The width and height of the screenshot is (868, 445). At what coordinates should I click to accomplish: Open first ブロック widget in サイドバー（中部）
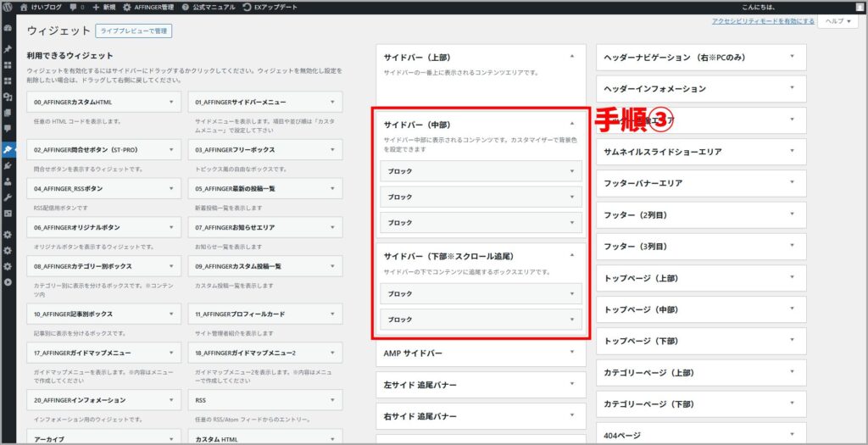coord(481,171)
